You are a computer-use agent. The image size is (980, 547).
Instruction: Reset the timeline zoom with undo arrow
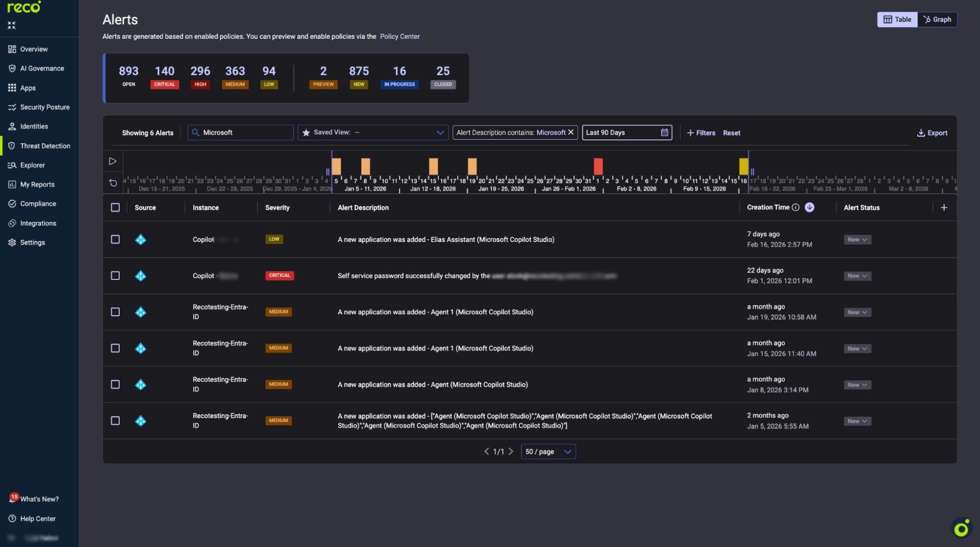click(x=113, y=182)
